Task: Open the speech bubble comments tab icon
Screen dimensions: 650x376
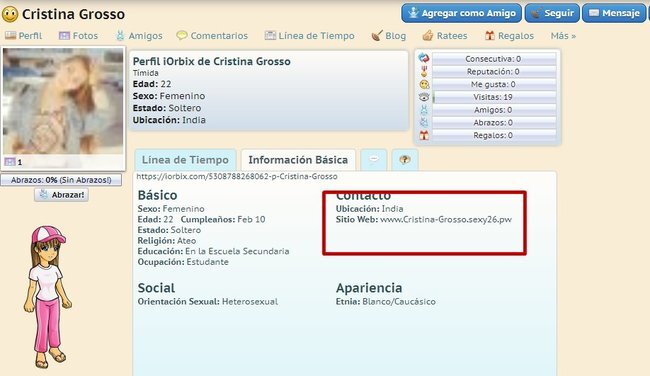Action: click(374, 160)
